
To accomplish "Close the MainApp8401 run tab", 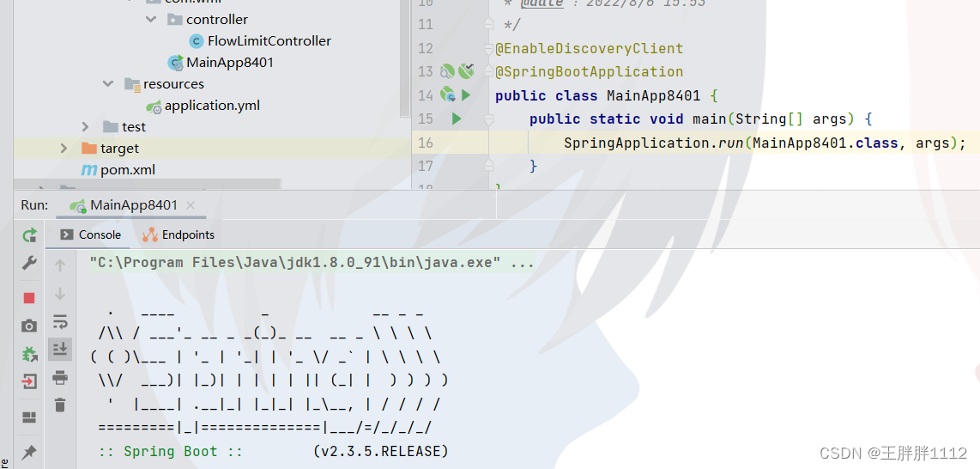I will (x=191, y=205).
